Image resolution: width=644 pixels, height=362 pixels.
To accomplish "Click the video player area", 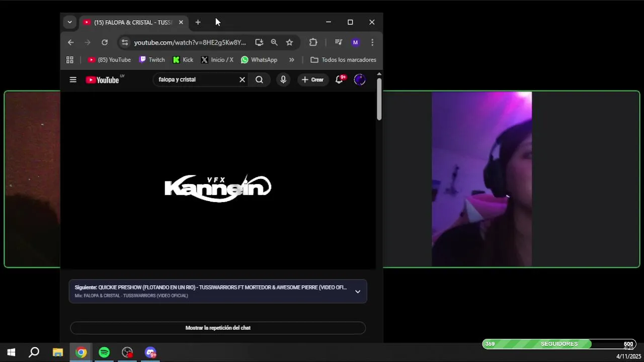I will coord(218,180).
